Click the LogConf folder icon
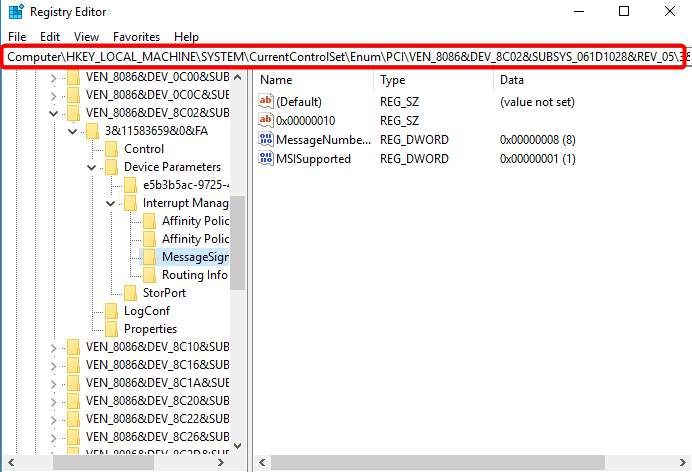Image resolution: width=692 pixels, height=472 pixels. pos(112,311)
